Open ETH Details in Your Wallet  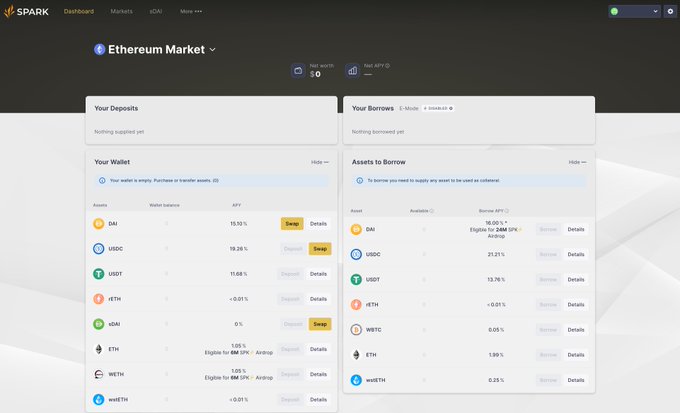318,349
